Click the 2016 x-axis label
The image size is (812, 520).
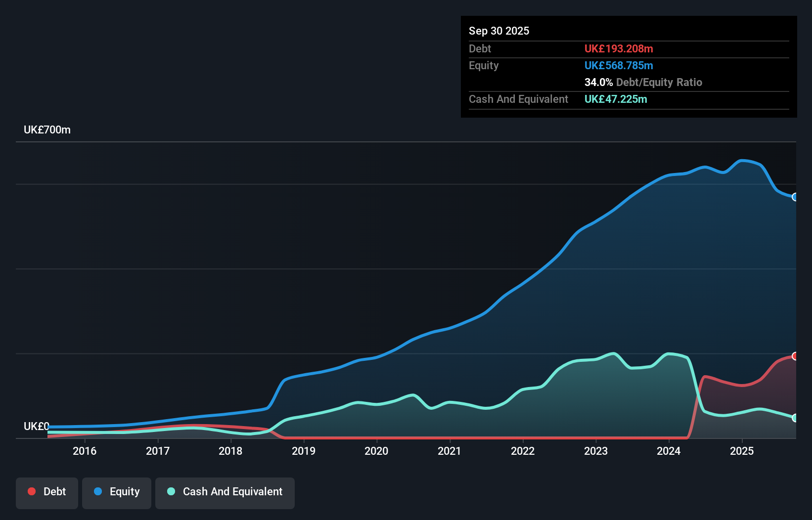tap(85, 451)
